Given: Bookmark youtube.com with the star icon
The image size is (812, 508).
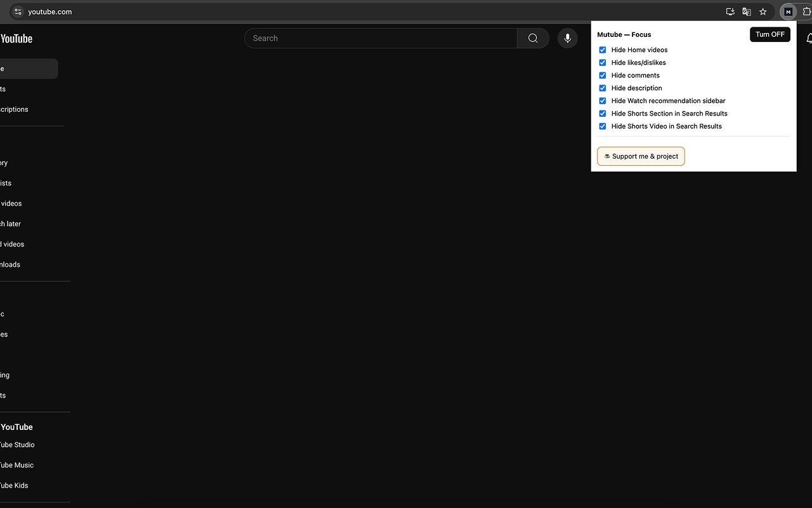Looking at the screenshot, I should pos(763,11).
